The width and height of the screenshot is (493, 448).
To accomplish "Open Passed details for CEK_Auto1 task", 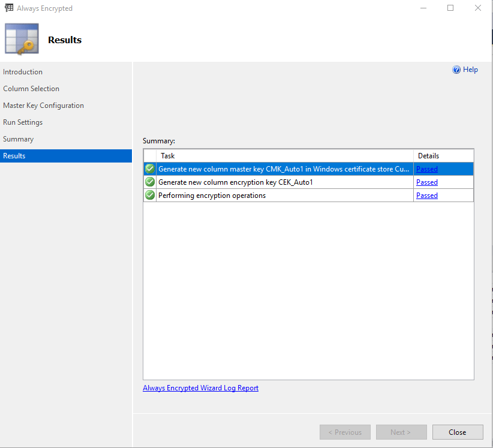I will click(x=427, y=182).
